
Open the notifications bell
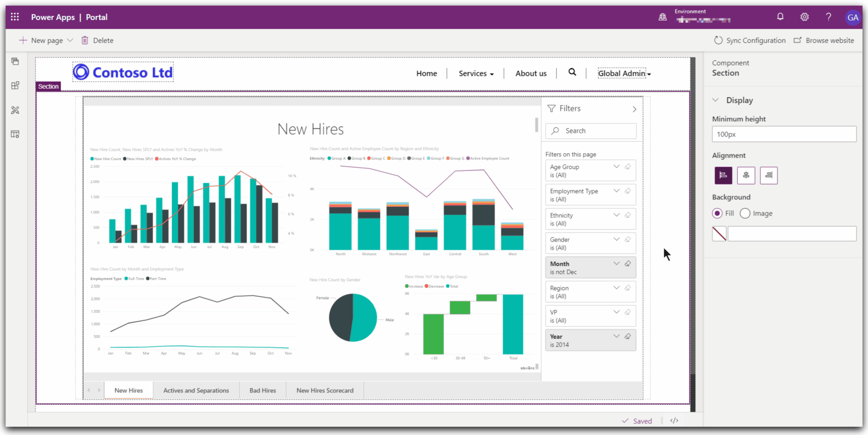click(780, 17)
